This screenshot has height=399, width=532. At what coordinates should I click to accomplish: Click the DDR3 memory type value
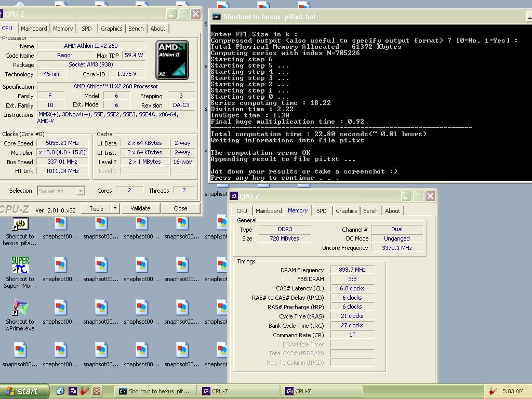point(285,229)
